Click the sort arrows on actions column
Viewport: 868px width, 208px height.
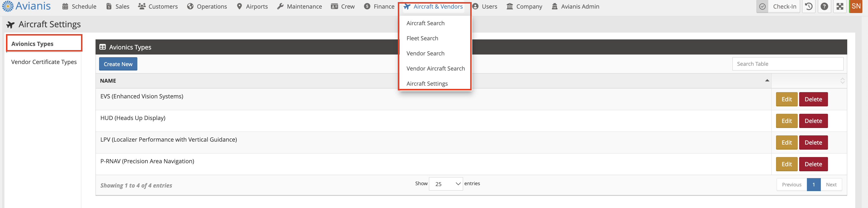(x=842, y=81)
